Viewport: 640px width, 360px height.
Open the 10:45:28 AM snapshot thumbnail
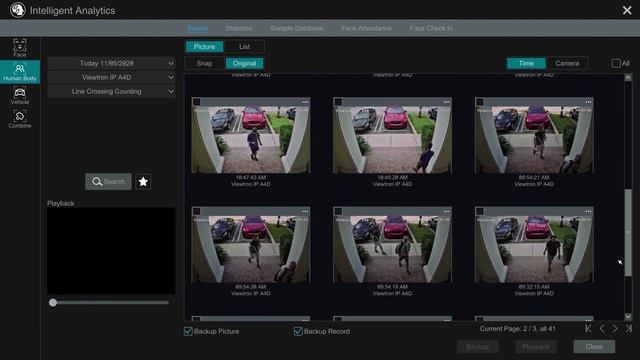(392, 140)
